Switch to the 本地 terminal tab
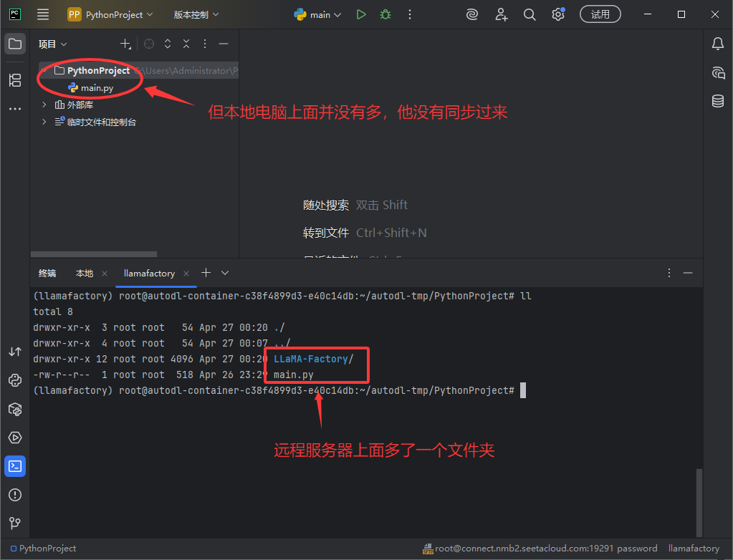The image size is (733, 560). [85, 274]
